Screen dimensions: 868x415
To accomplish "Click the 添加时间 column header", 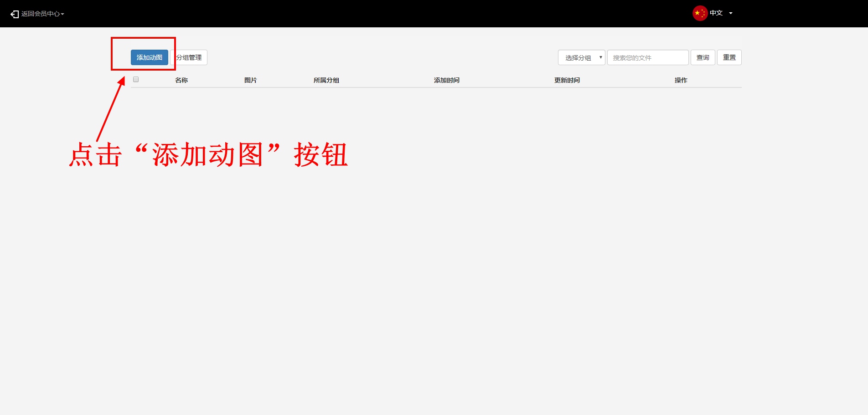I will click(446, 80).
